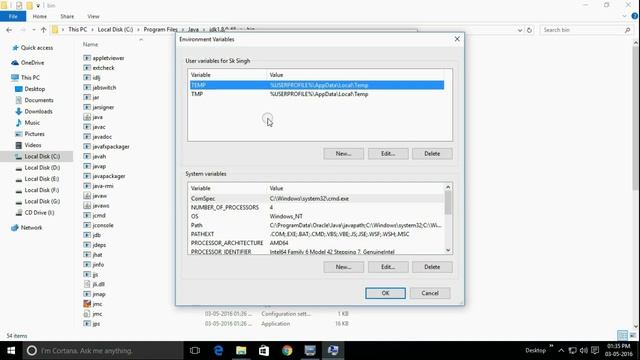Open File Explorer from the taskbar

coord(241,351)
